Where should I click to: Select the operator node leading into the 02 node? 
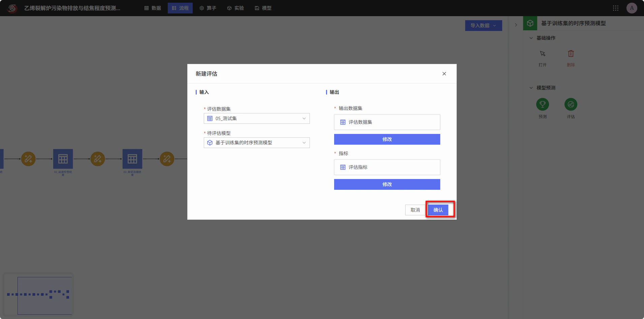coord(28,159)
